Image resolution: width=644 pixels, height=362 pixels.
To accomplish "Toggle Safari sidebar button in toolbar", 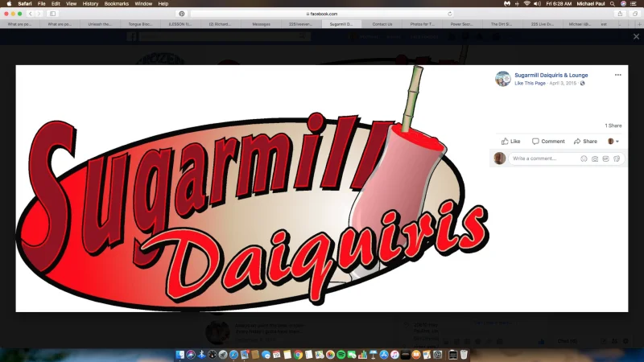I will tap(53, 14).
